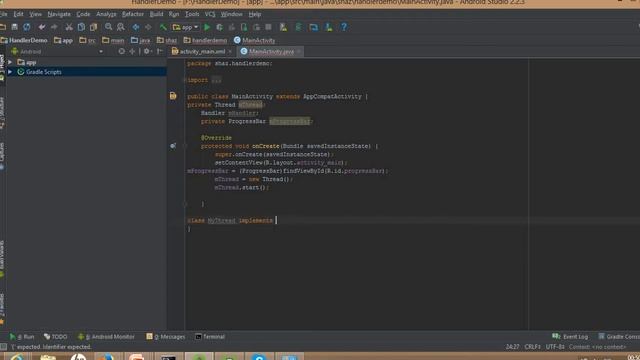Open Replace with the second magnifier icon
Image resolution: width=640 pixels, height=360 pixels.
121,27
